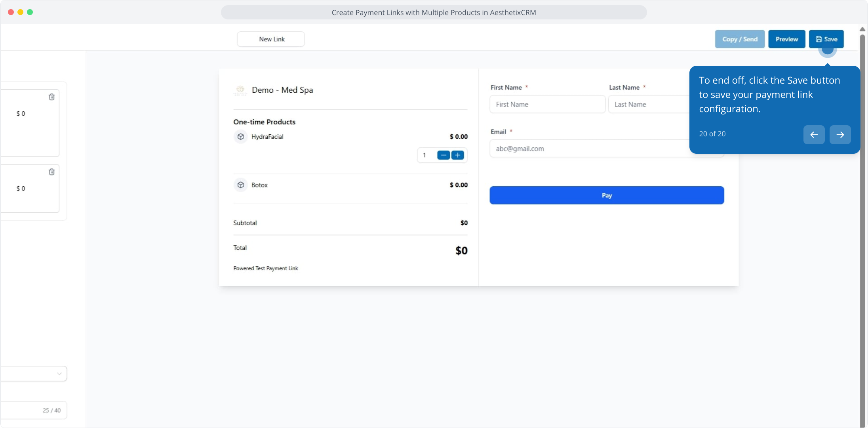
Task: Go to previous tutorial step arrow
Action: tap(814, 135)
